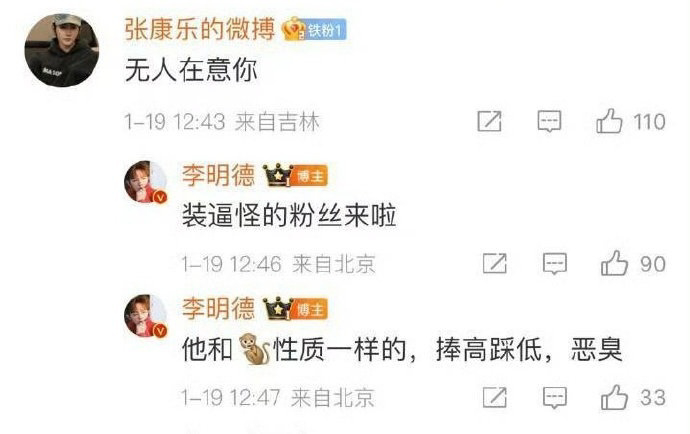Viewport: 690px width, 434px height.
Task: Reply to the 无人在意你 comment
Action: point(549,121)
